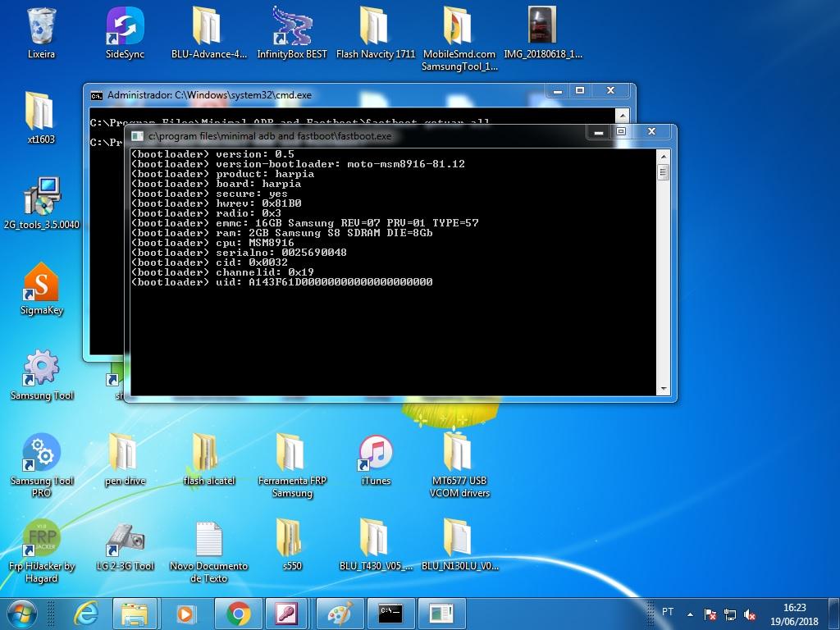Select the IMG_20180618 image thumbnail
Screen dimensions: 840x630
[543, 32]
